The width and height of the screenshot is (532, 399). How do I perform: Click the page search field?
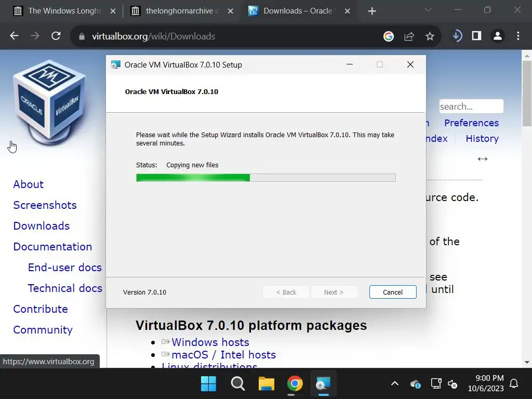(x=471, y=106)
